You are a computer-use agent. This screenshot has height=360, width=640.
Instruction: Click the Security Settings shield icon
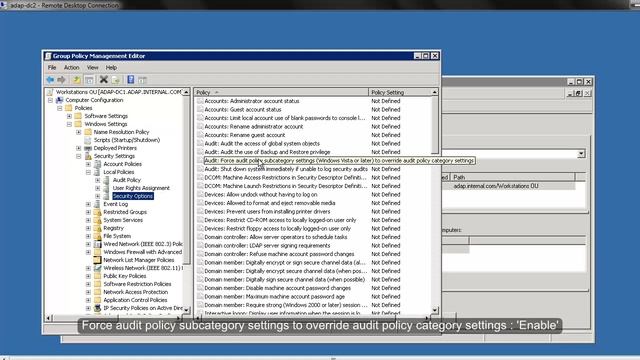pyautogui.click(x=88, y=156)
